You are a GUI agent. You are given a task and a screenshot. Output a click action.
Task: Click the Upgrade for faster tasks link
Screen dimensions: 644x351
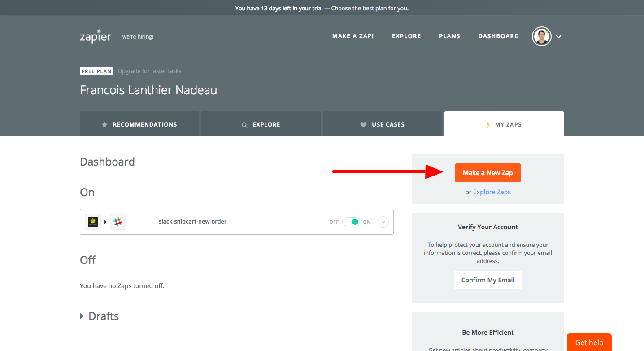pos(149,71)
